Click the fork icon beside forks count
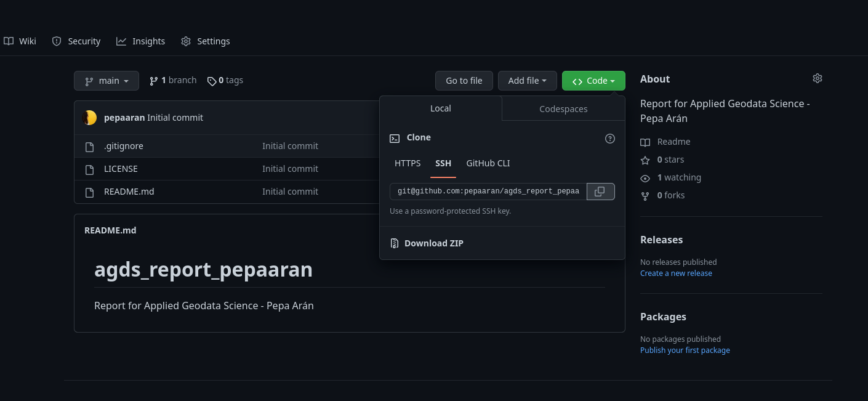 (x=645, y=196)
